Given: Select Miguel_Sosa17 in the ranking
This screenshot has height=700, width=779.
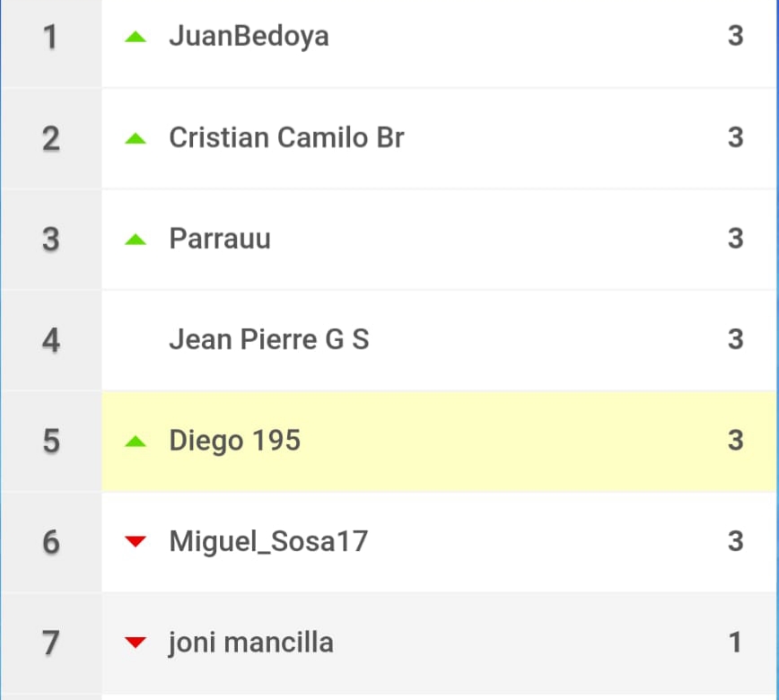Looking at the screenshot, I should tap(268, 541).
